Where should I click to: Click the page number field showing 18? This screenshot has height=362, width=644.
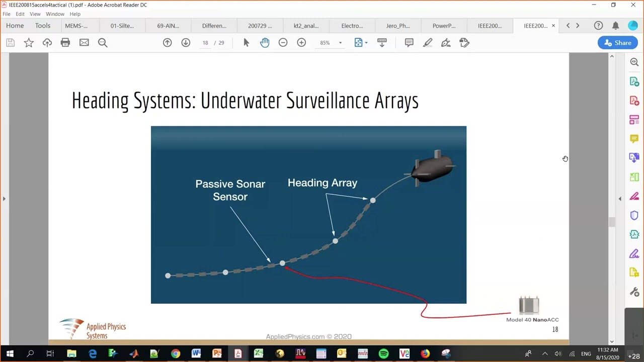[x=205, y=43]
